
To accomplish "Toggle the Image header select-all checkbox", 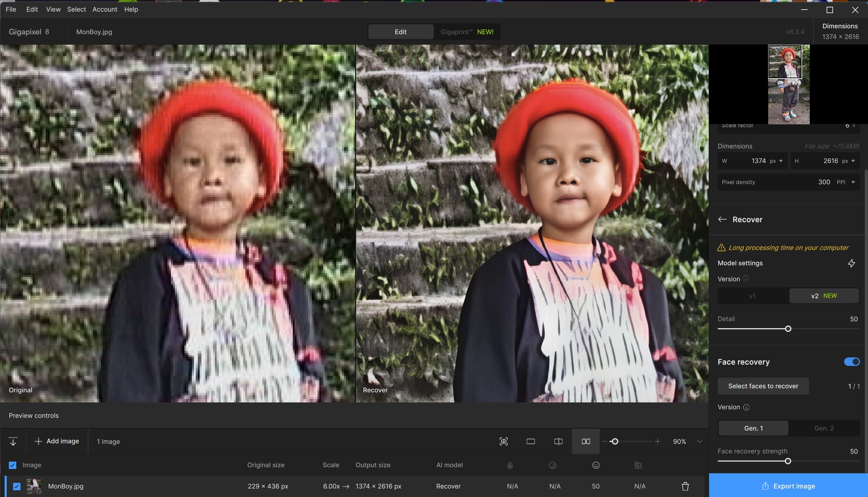I will pyautogui.click(x=13, y=465).
